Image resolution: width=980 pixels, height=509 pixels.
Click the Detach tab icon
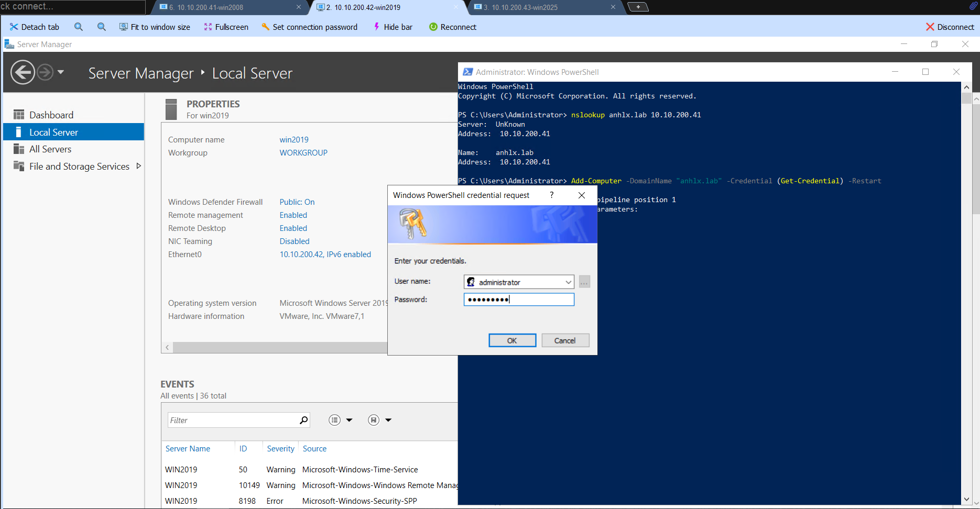click(x=14, y=27)
